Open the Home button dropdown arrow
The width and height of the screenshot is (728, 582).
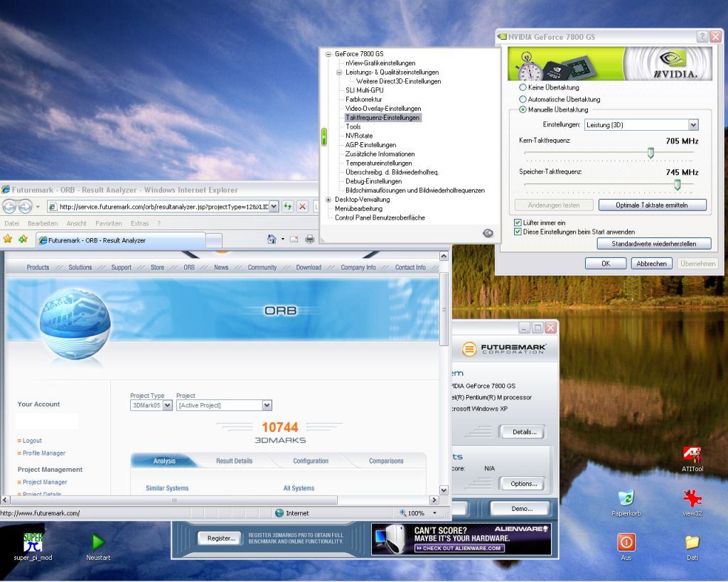282,239
